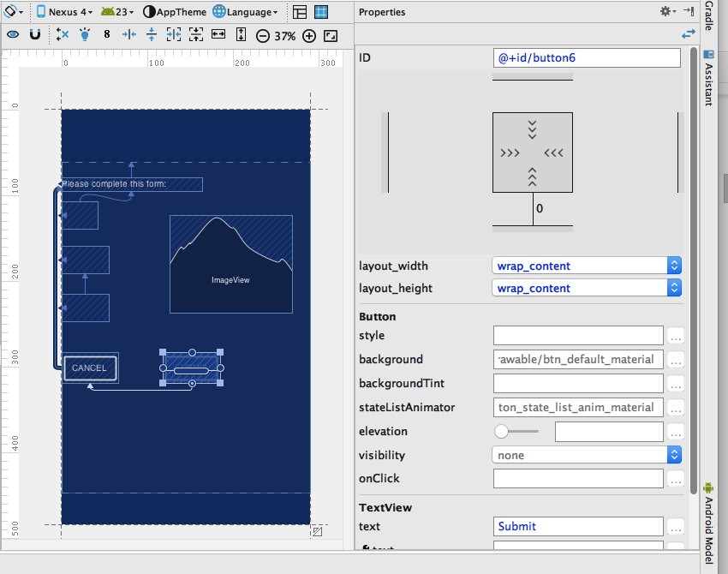Edit the ID field @+id/button6
Image resolution: width=728 pixels, height=574 pixels.
587,58
